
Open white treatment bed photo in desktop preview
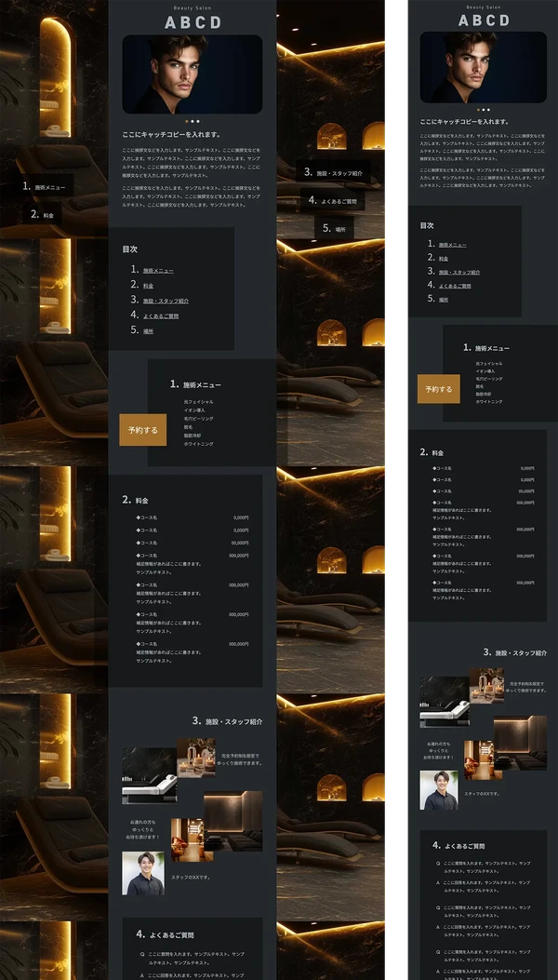[150, 775]
